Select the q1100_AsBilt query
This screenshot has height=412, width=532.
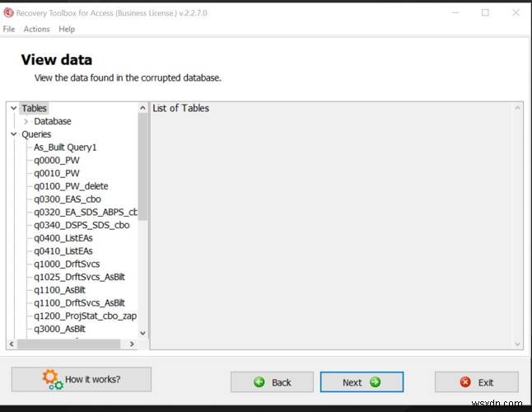(x=60, y=290)
